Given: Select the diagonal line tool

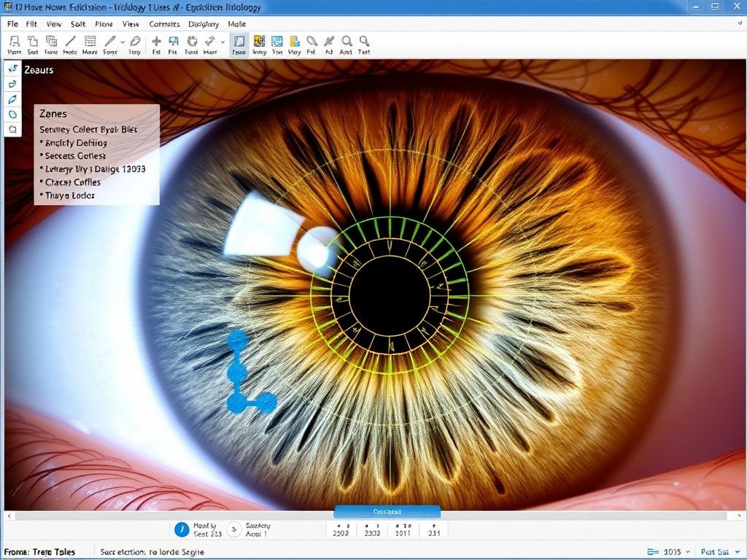Looking at the screenshot, I should [71, 42].
